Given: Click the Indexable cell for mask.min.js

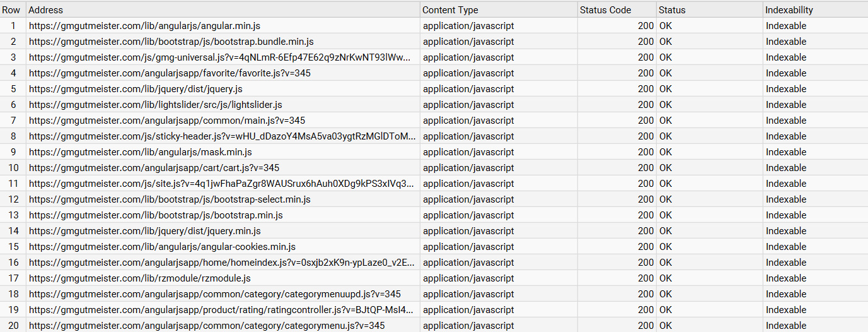Looking at the screenshot, I should coord(786,152).
